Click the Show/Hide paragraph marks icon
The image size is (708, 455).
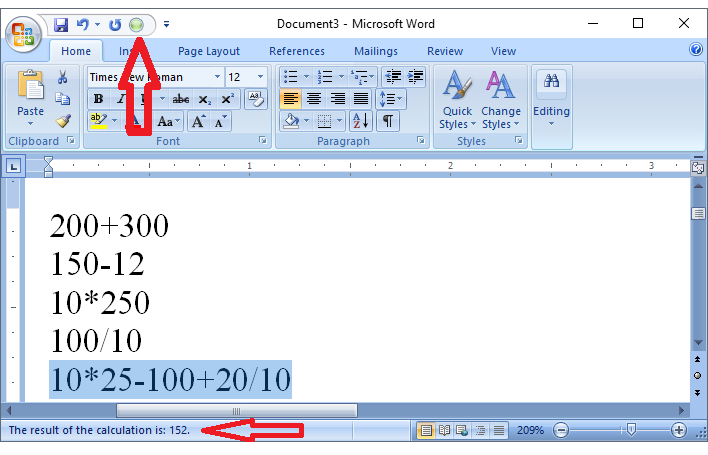(x=386, y=121)
